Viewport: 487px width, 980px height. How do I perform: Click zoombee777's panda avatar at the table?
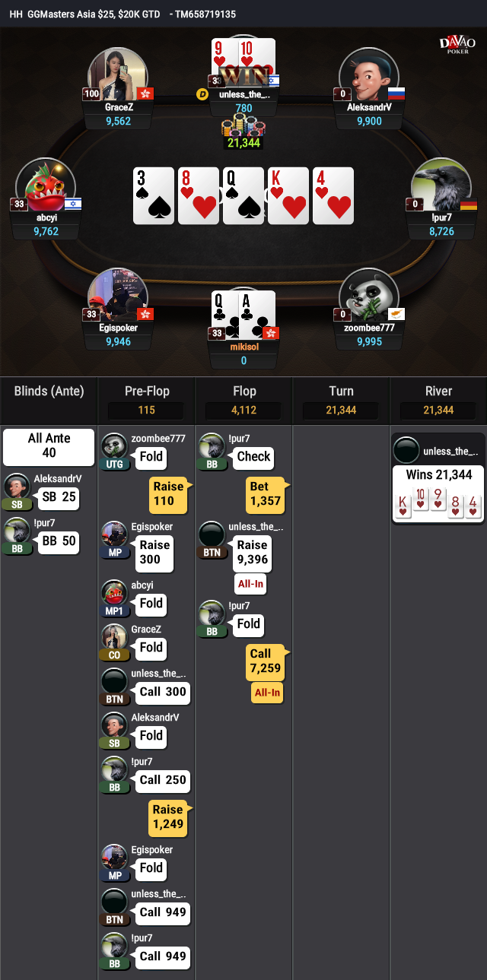point(369,295)
